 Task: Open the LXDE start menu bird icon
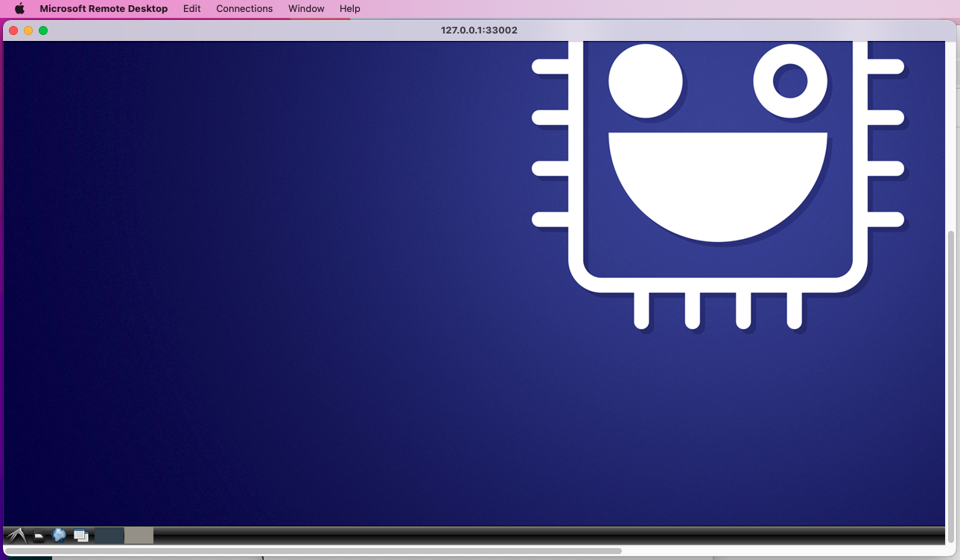16,535
